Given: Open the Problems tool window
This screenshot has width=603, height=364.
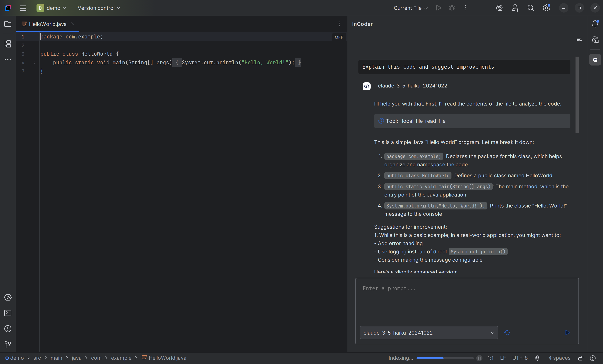Looking at the screenshot, I should [x=8, y=329].
